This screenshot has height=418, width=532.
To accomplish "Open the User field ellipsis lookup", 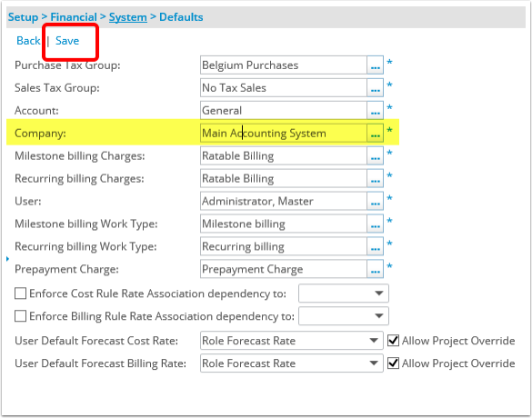I will [x=375, y=201].
